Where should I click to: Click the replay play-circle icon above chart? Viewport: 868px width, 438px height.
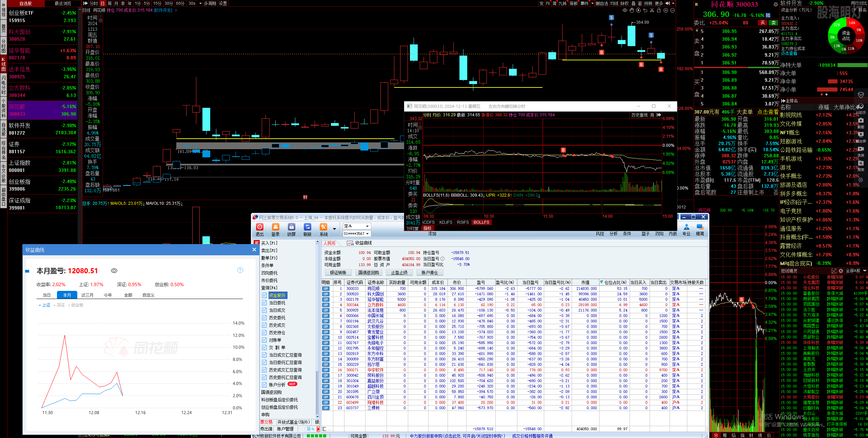click(x=638, y=10)
